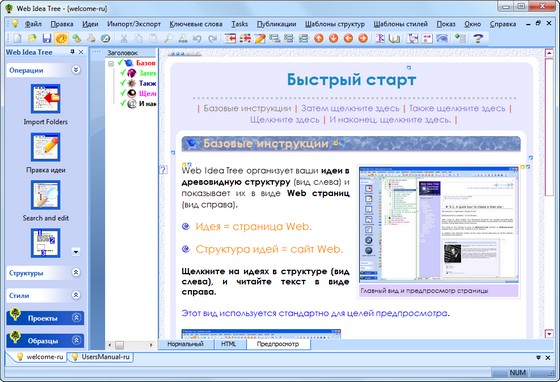
Task: Open the Проекты panel button
Action: pyautogui.click(x=45, y=318)
